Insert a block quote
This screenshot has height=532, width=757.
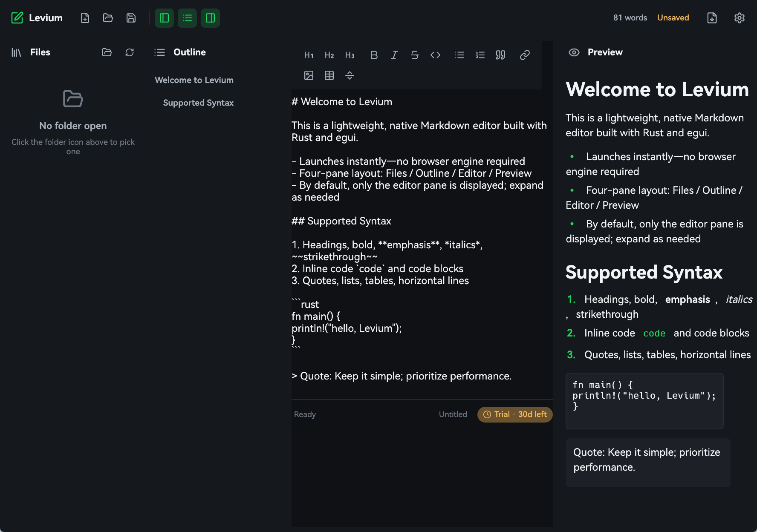[x=501, y=55]
